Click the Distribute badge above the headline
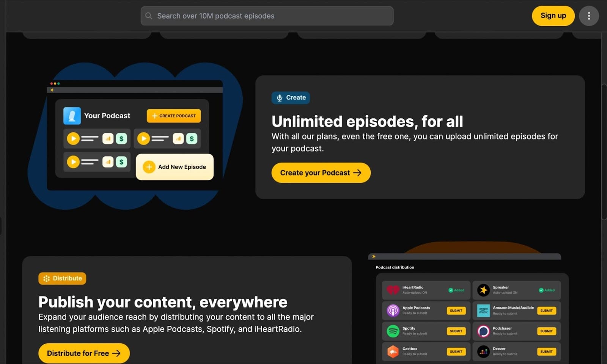Viewport: 607px width, 364px height. click(x=62, y=278)
